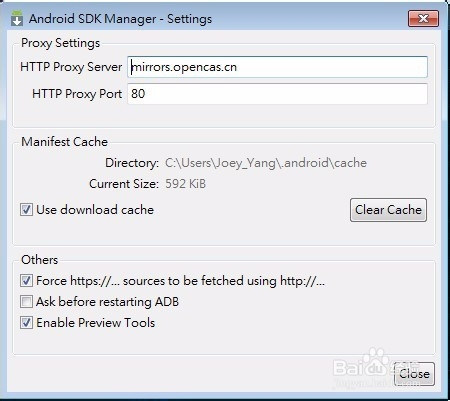This screenshot has width=450, height=401.
Task: Click the Proxy Settings group heading
Action: pos(60,43)
